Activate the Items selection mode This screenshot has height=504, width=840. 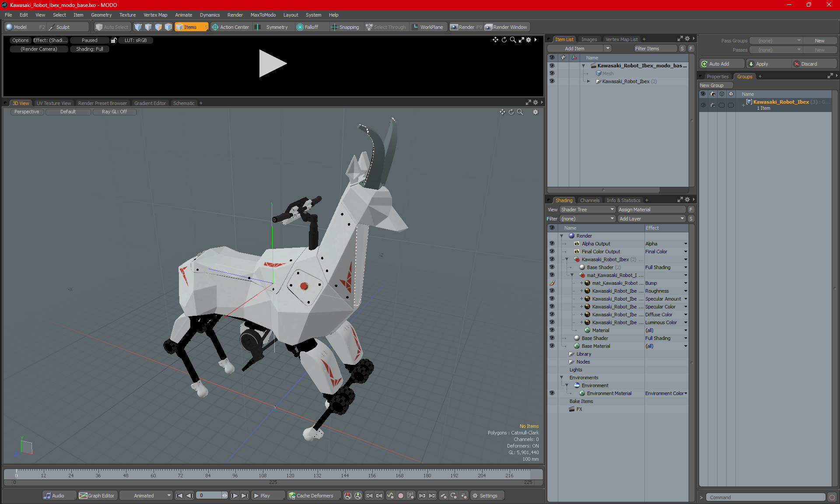point(191,27)
